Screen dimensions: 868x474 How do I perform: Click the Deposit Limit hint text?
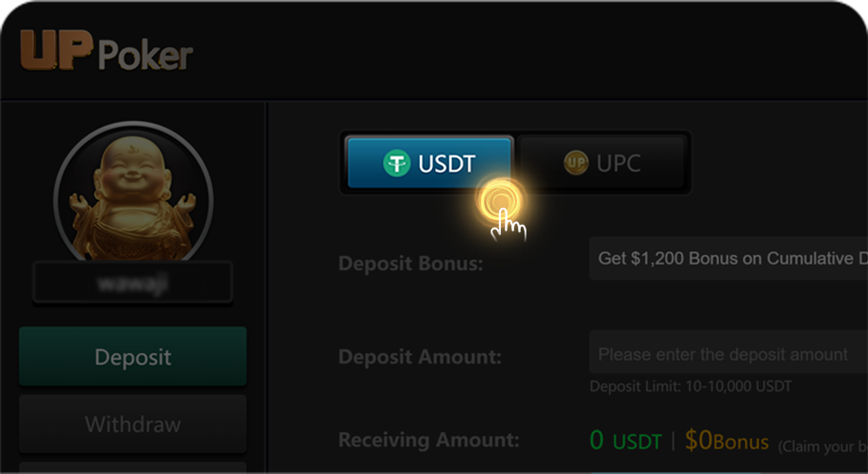(691, 386)
